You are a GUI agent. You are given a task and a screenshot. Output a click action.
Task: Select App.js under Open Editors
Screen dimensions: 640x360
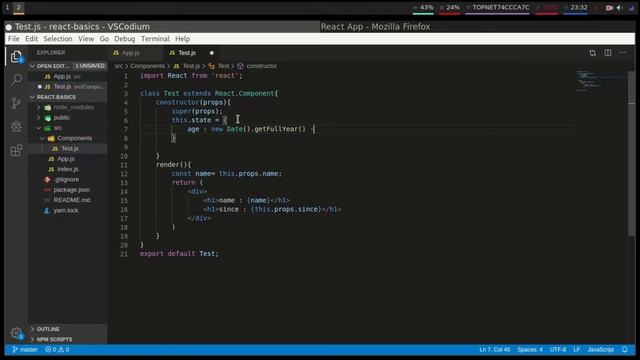point(67,76)
